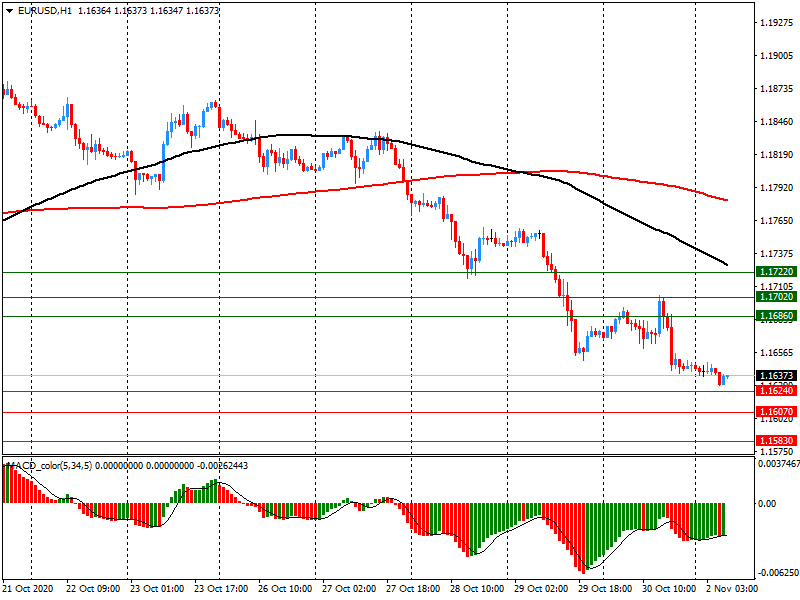
Task: Select the 1.16070 red support label
Action: pyautogui.click(x=776, y=412)
